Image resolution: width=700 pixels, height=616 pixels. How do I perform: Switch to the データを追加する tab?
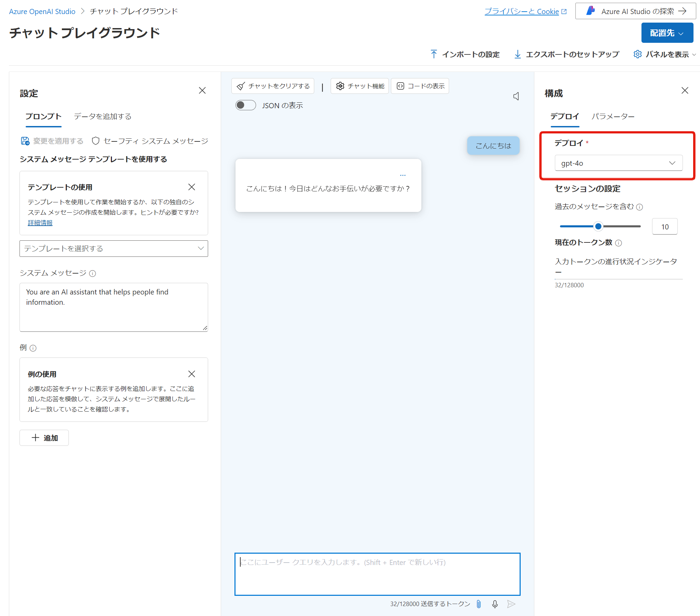coord(103,116)
